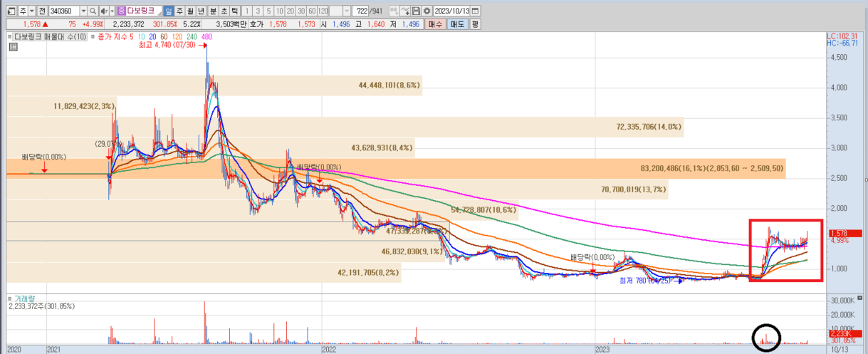Click the 평 button

coord(475,24)
